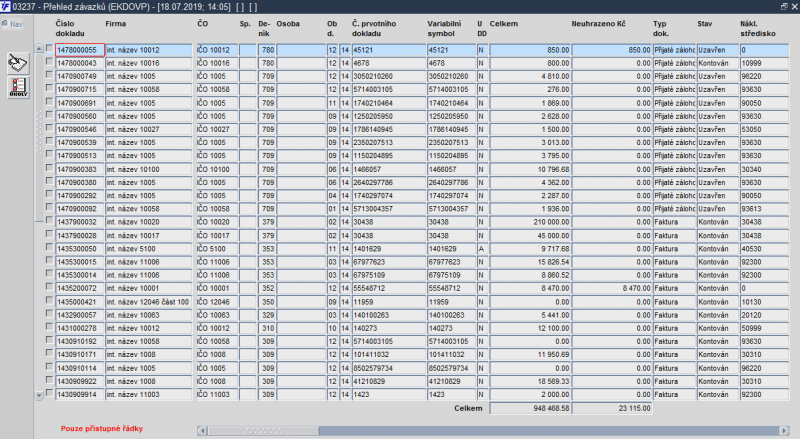Click the Pouze přístupné řádky label
The width and height of the screenshot is (800, 439).
(102, 429)
